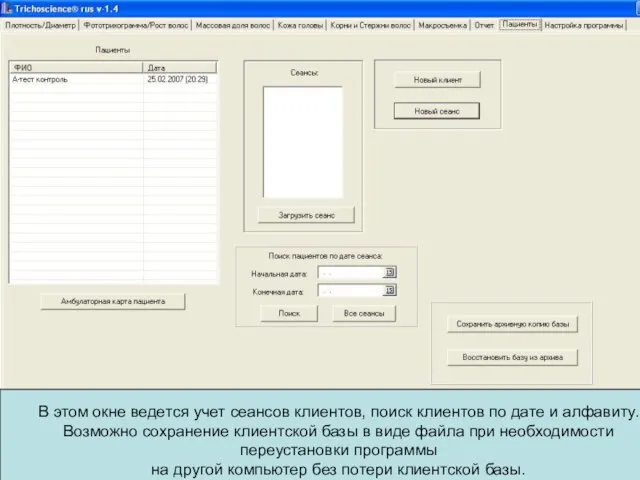The width and height of the screenshot is (640, 480).
Task: Click the Новый сеанс button
Action: [437, 111]
